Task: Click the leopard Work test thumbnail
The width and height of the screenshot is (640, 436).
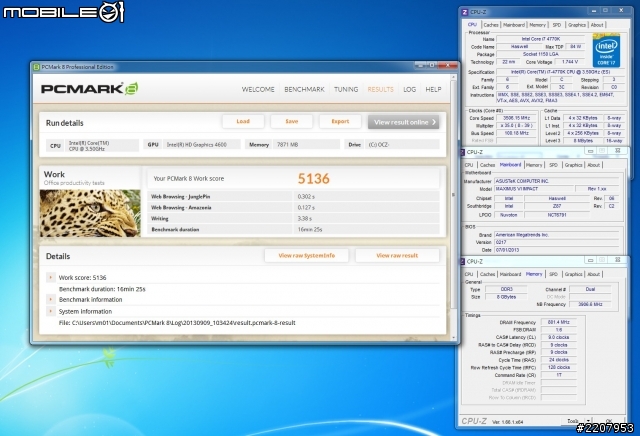Action: (90, 213)
